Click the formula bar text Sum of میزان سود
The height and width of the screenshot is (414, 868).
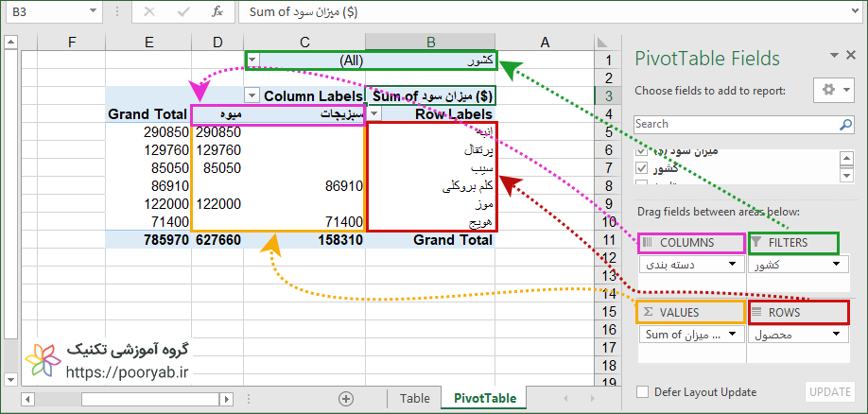(x=304, y=12)
